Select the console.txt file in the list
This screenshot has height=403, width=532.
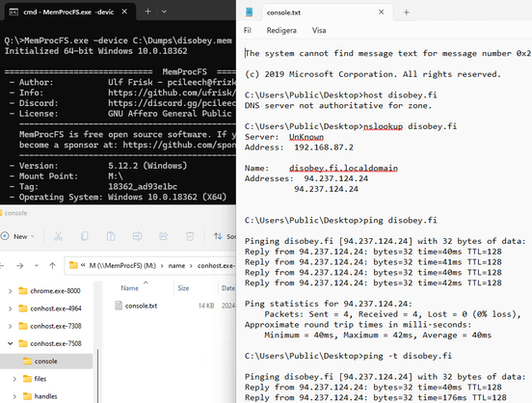[x=141, y=306]
